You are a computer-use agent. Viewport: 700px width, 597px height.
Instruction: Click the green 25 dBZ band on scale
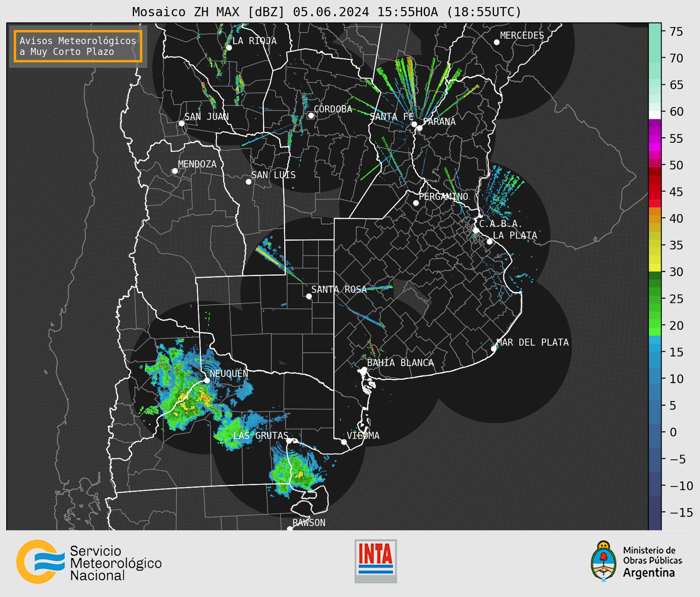click(654, 298)
